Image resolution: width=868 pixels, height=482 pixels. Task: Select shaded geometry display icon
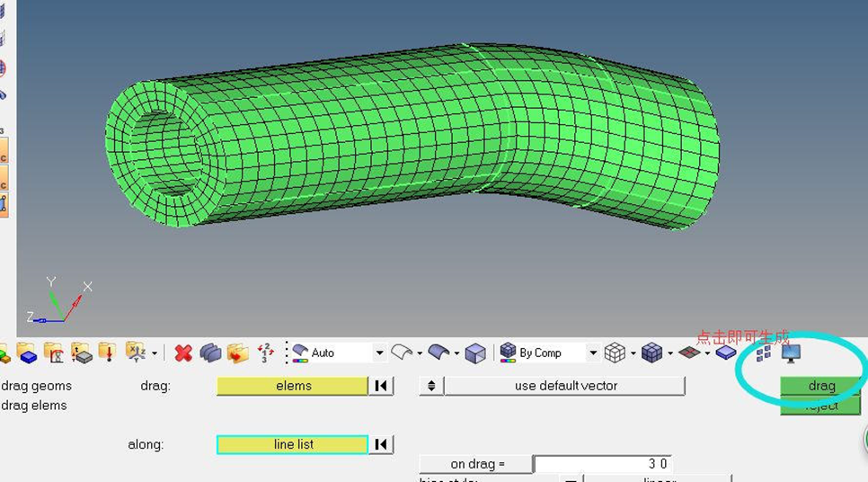point(438,353)
